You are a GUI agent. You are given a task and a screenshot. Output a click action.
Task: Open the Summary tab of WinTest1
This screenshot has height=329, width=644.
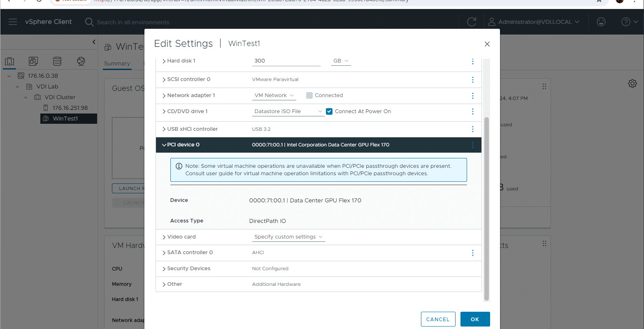coord(117,63)
